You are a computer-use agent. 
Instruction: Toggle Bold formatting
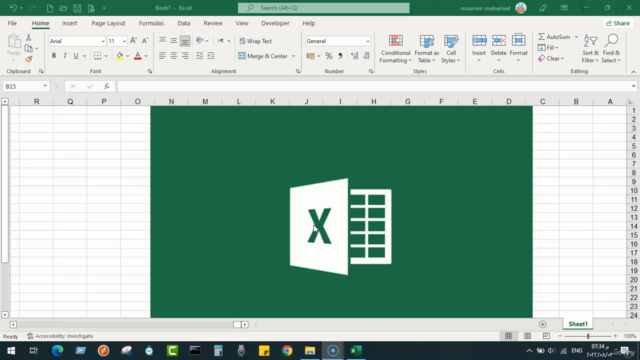tap(53, 56)
